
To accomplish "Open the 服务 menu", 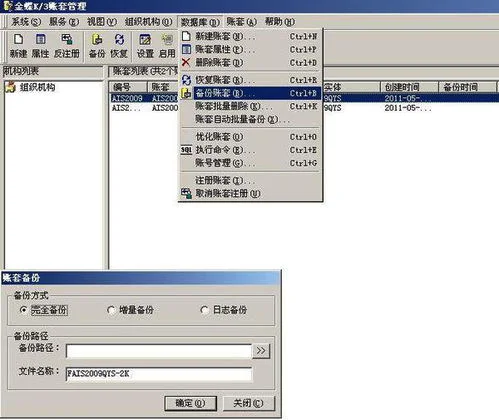I will tap(64, 22).
